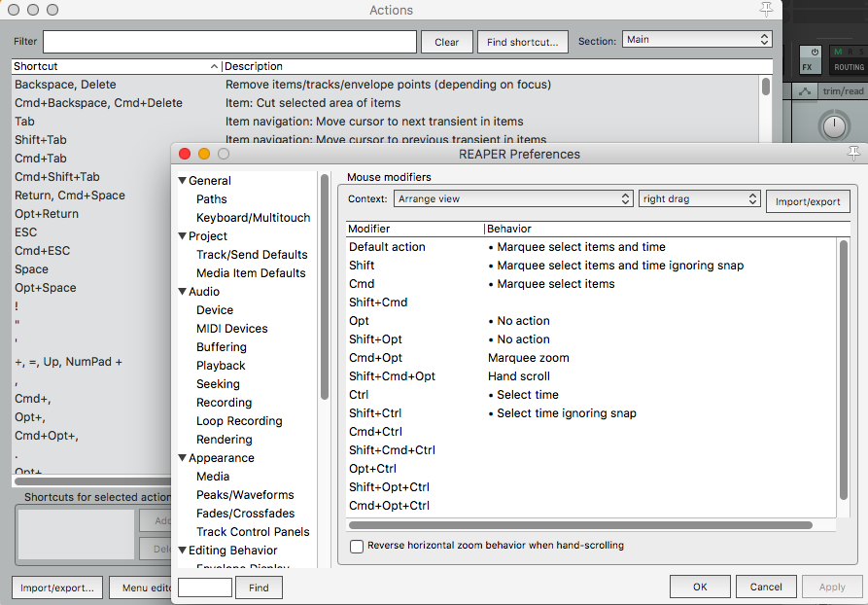Pin the Actions window on top
868x605 pixels.
point(768,9)
